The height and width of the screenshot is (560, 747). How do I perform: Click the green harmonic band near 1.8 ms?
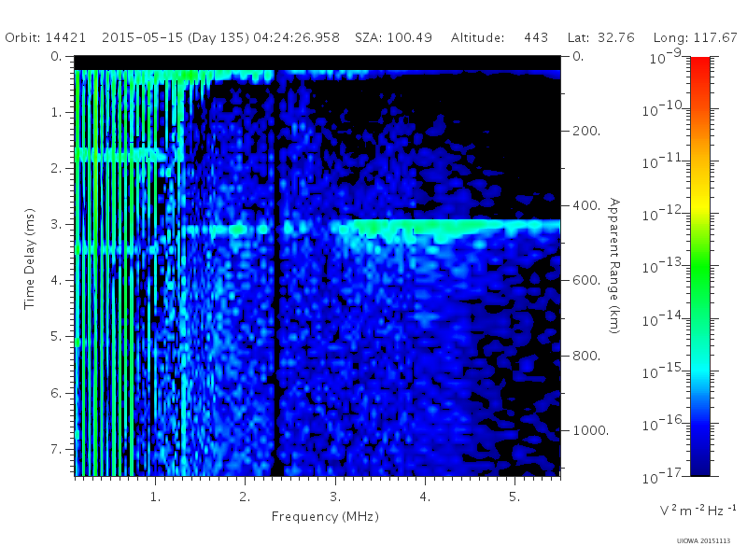[x=121, y=155]
